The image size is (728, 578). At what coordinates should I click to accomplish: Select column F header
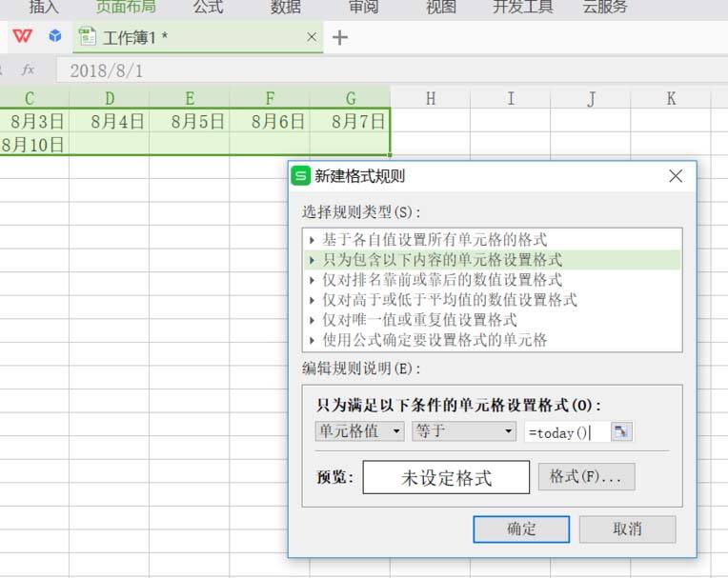pos(270,98)
